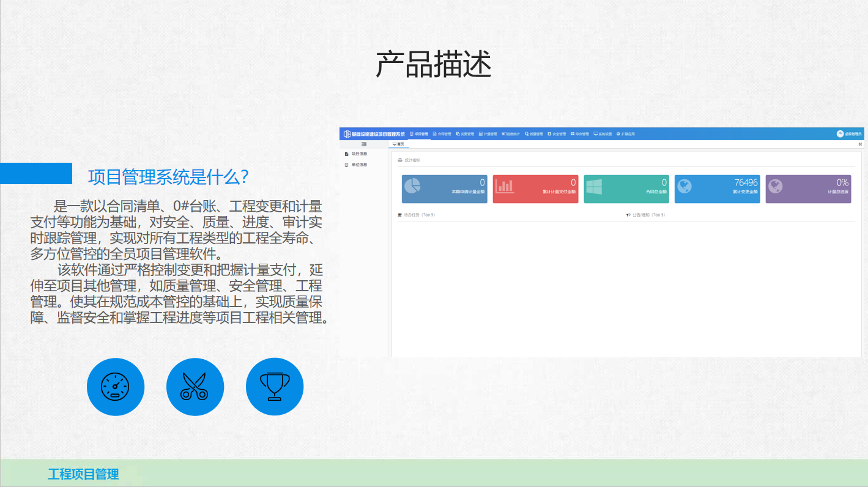Click the windows icon on 合同总金额 card
The image size is (868, 487).
click(594, 186)
